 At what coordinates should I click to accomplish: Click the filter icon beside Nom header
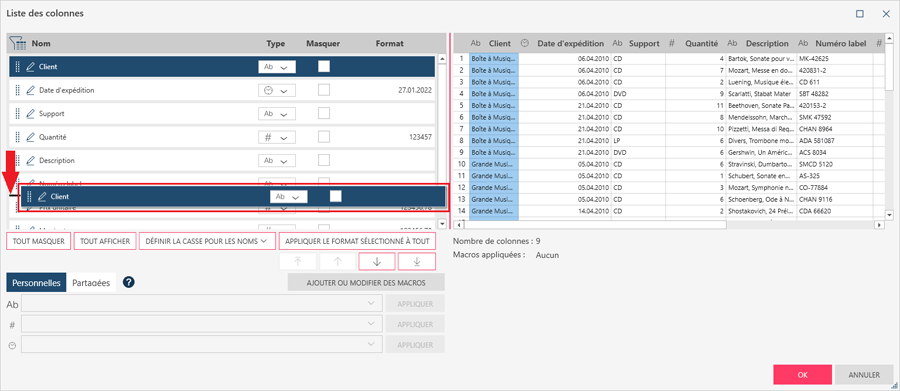pos(18,43)
